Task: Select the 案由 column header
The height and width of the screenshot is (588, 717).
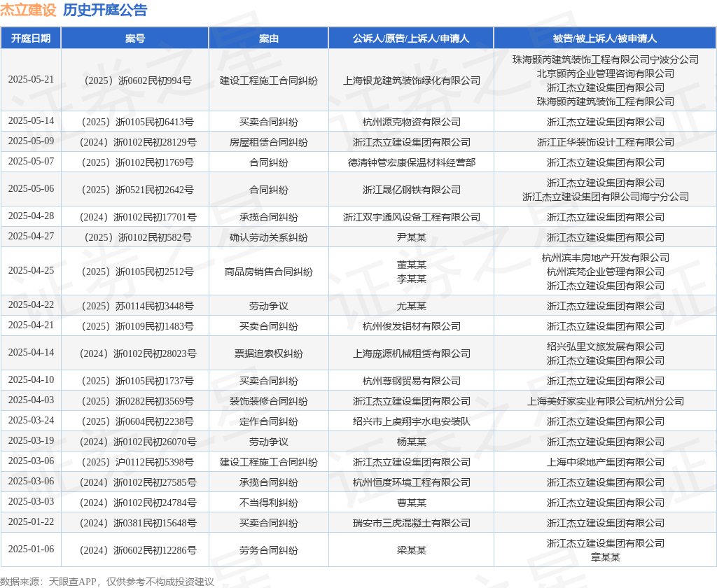Action: (x=268, y=38)
